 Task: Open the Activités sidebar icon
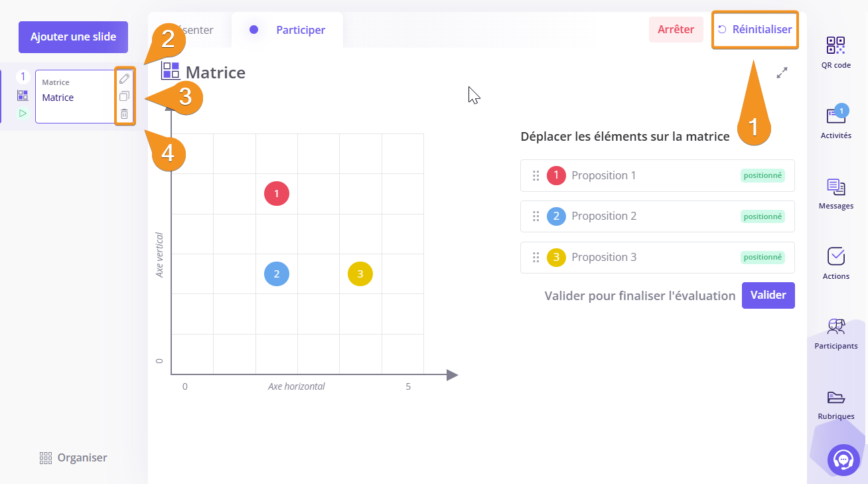835,116
